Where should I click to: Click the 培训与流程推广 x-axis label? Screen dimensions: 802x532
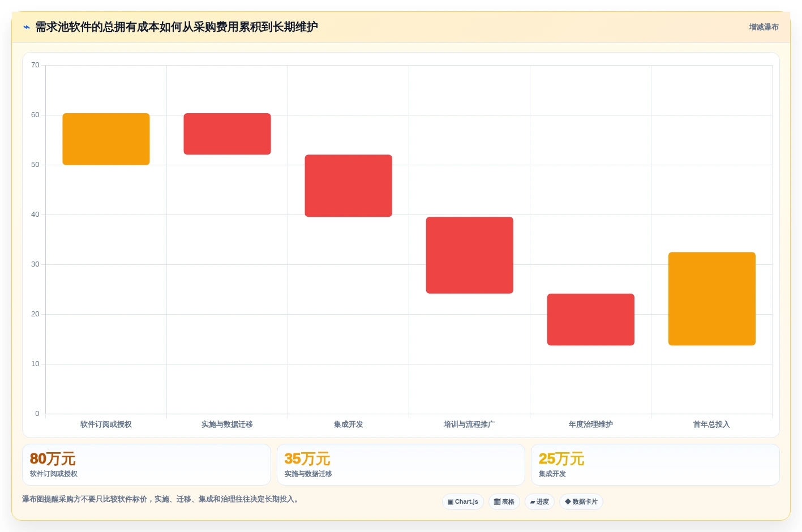click(469, 424)
